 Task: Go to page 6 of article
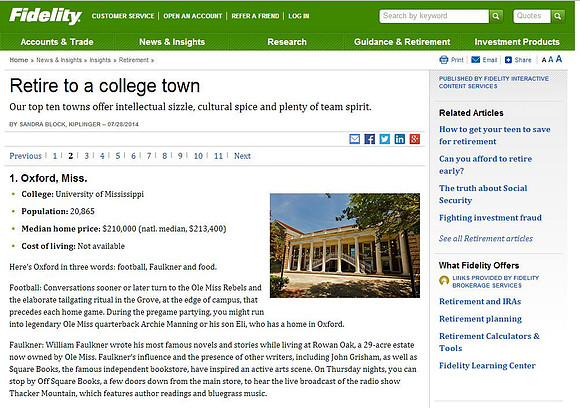133,156
